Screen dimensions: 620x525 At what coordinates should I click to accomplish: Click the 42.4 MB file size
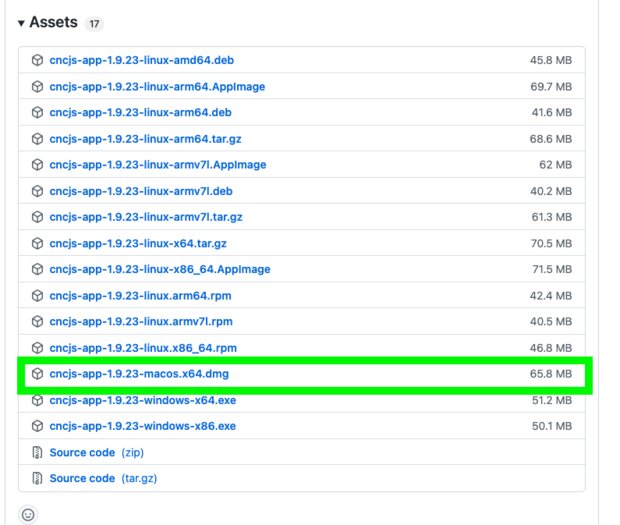(x=551, y=296)
